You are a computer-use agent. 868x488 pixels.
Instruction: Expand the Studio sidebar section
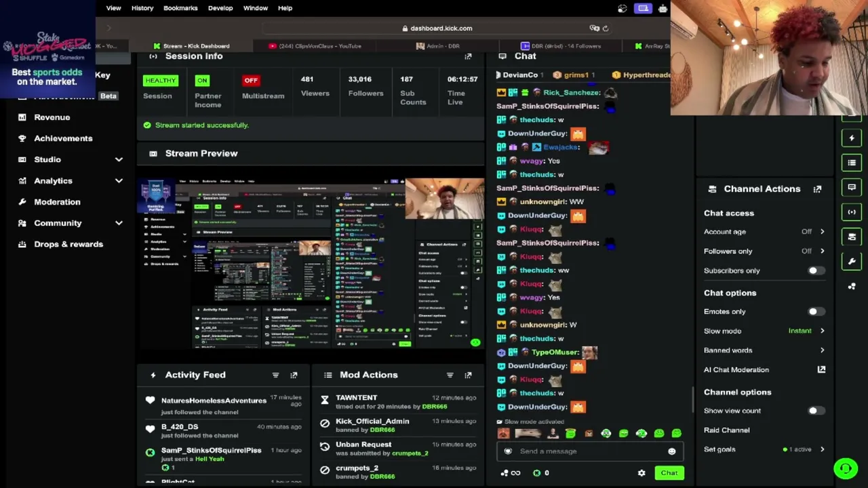click(x=119, y=159)
